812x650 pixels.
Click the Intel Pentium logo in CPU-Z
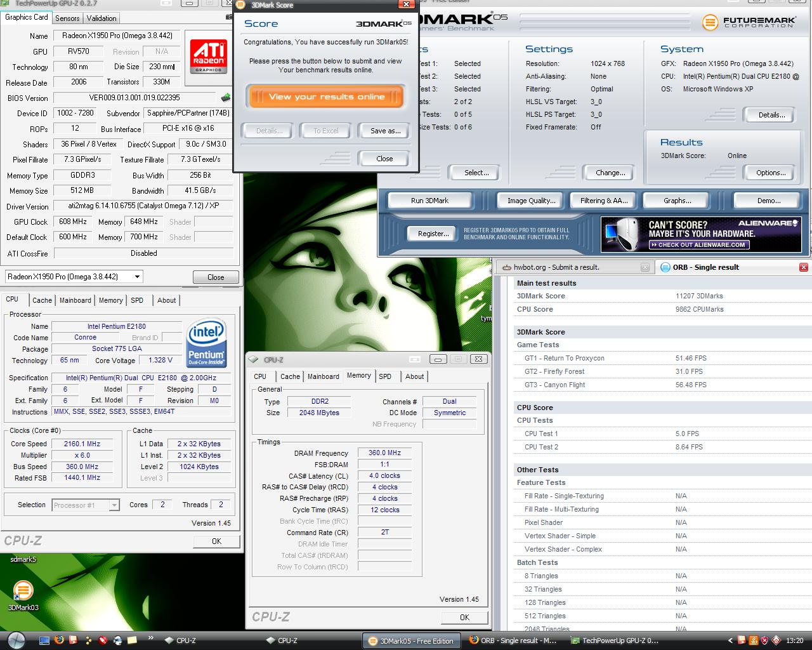(206, 343)
